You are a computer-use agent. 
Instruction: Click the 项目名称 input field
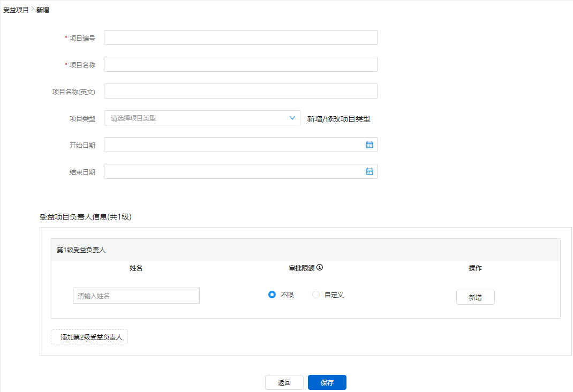[240, 64]
